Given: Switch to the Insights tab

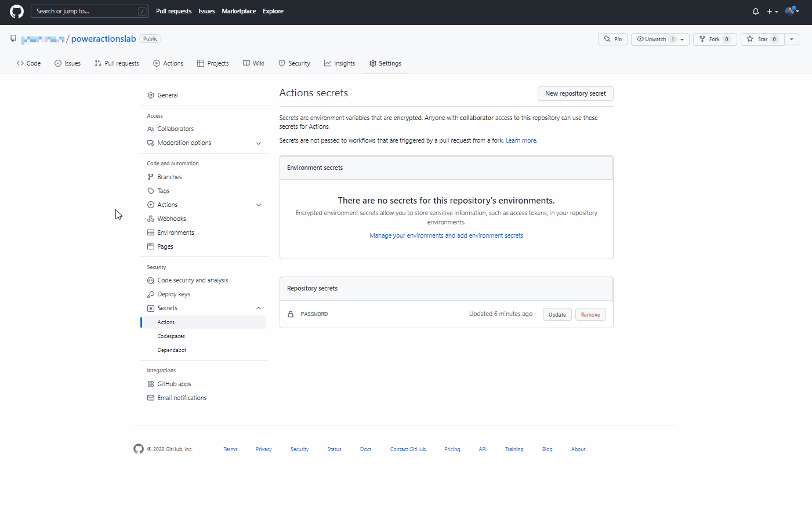Looking at the screenshot, I should pos(339,63).
